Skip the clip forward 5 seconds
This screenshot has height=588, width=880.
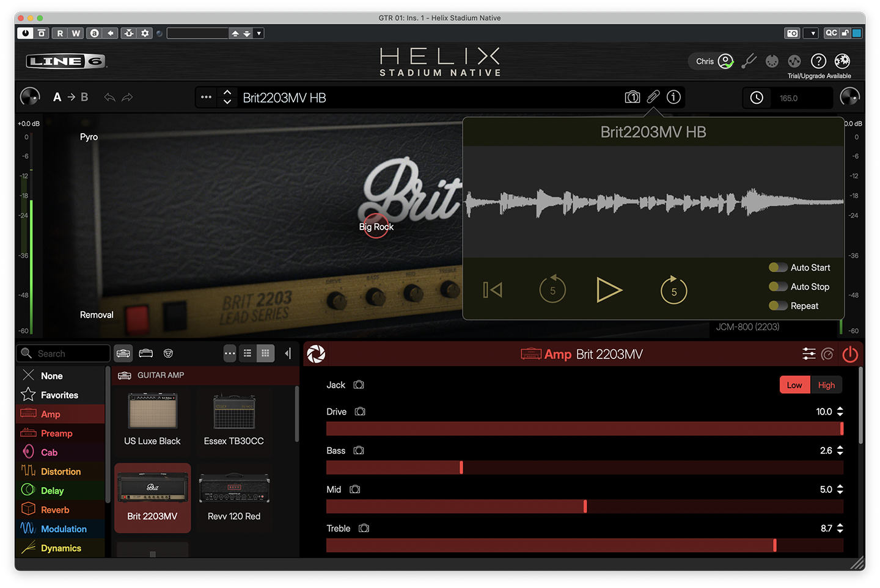[673, 289]
